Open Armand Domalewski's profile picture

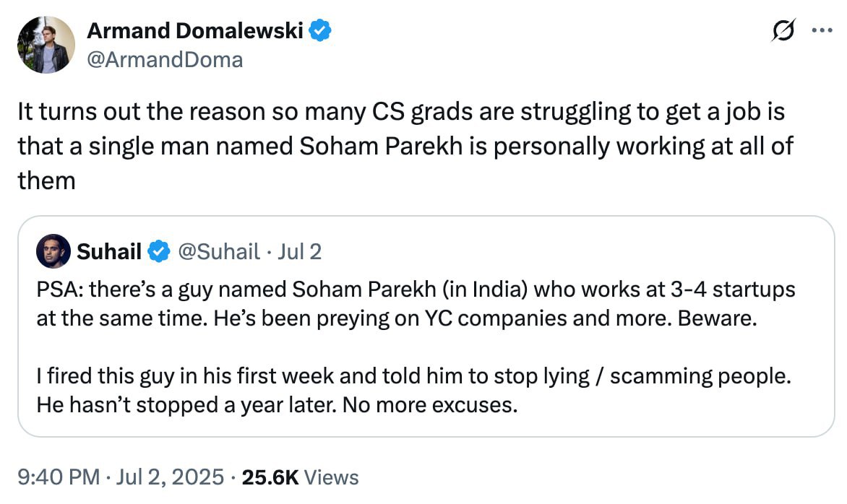coord(46,45)
